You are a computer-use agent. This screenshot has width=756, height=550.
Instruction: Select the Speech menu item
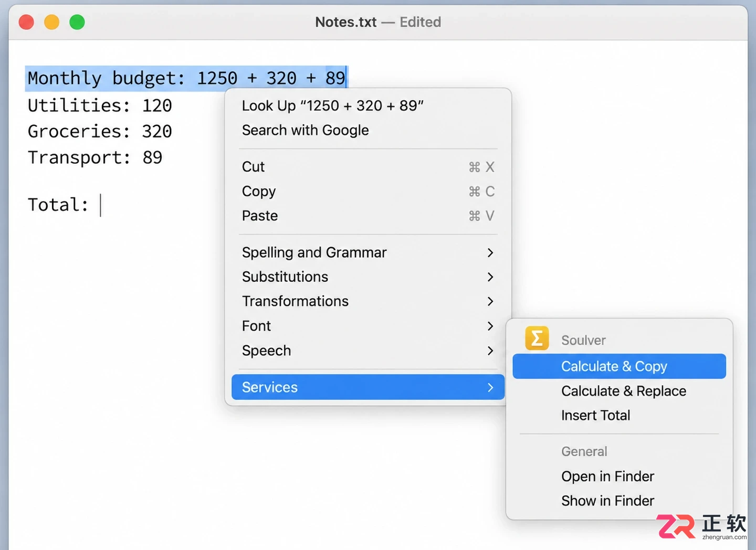[x=368, y=351]
